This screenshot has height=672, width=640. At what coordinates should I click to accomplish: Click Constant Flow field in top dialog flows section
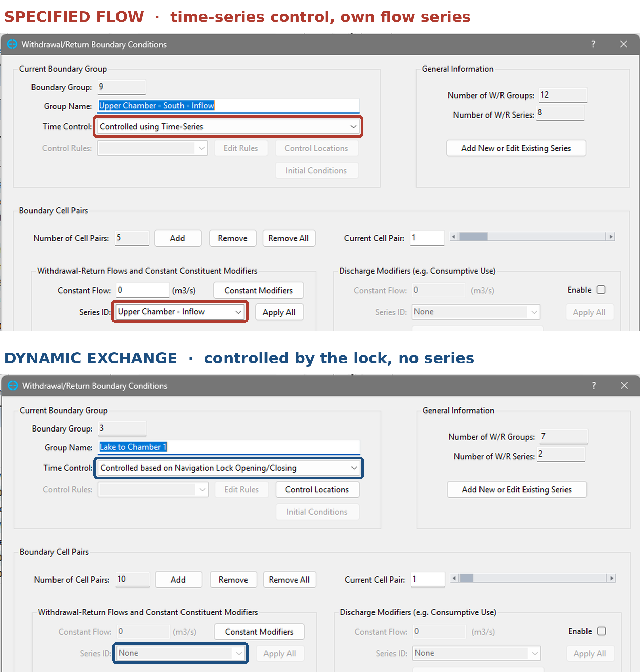click(x=143, y=290)
